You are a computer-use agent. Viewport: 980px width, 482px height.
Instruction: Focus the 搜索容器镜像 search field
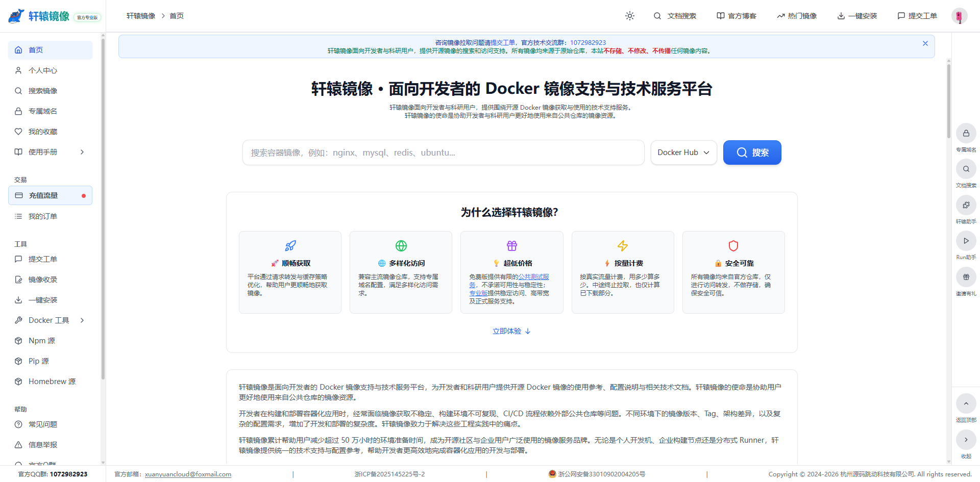coord(443,153)
